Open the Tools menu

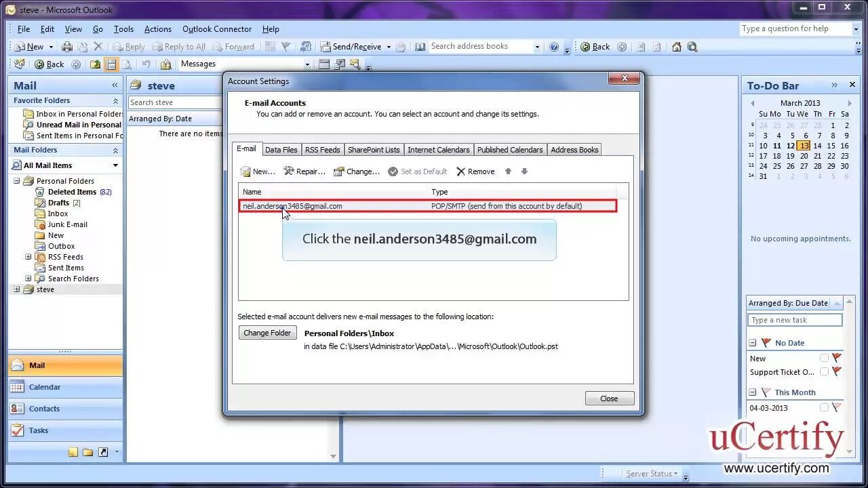(123, 28)
